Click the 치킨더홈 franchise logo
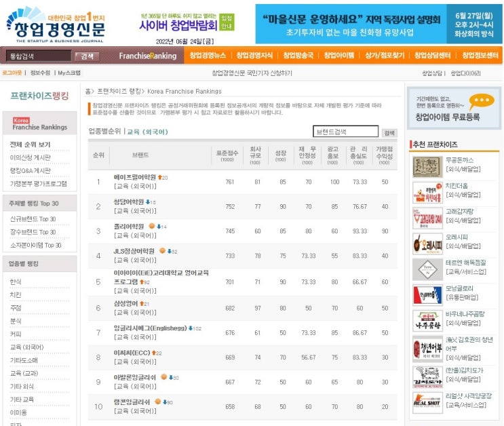The image size is (504, 426). click(x=427, y=192)
